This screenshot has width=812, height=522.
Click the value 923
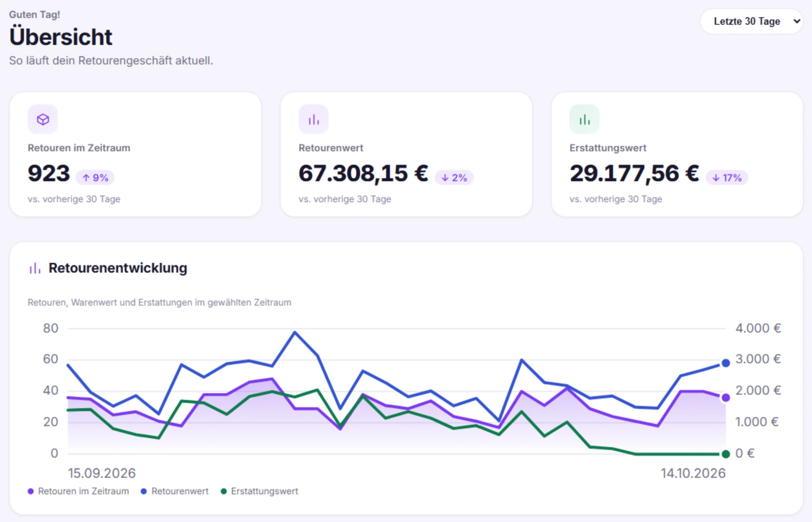pos(49,173)
